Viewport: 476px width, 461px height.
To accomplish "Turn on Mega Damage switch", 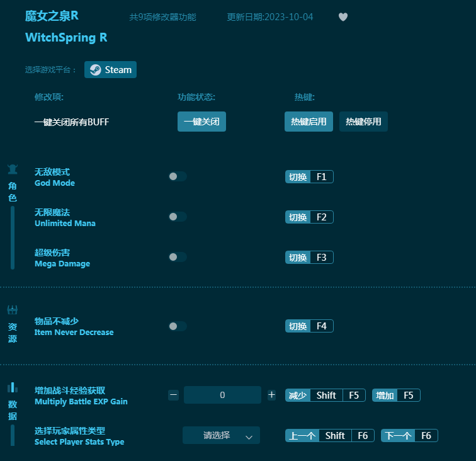I will (x=178, y=257).
